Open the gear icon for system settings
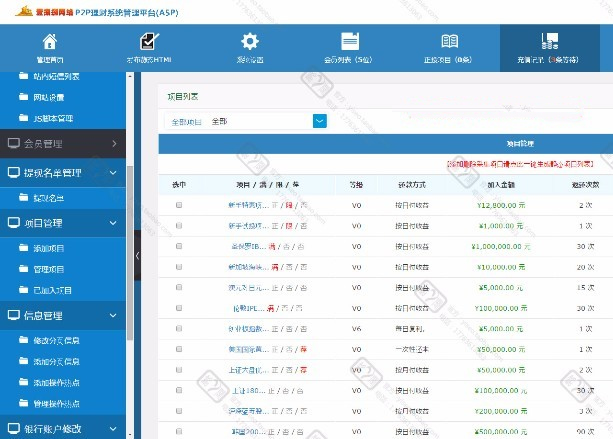 tap(250, 42)
